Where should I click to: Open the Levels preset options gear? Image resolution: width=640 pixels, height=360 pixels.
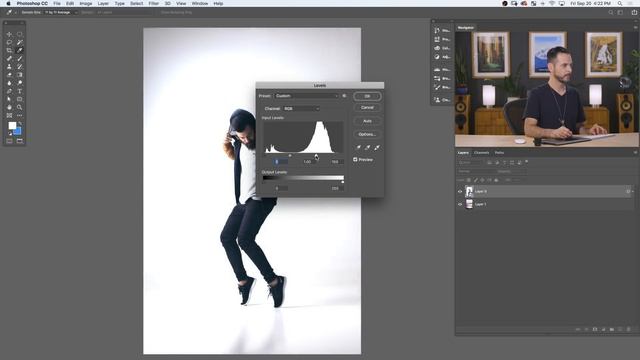click(x=344, y=96)
